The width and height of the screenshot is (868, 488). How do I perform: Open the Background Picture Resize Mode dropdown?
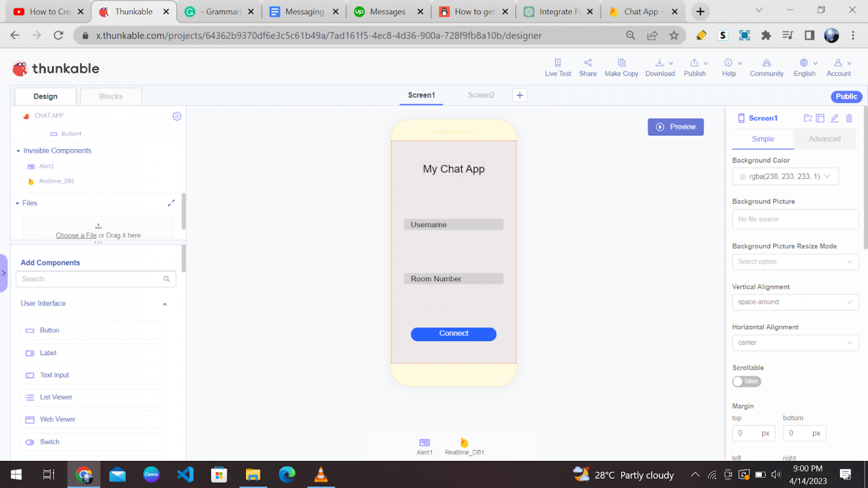[x=795, y=262]
